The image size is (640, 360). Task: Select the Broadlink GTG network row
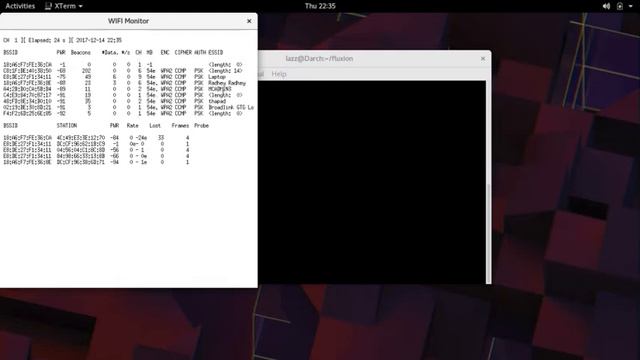pos(128,107)
